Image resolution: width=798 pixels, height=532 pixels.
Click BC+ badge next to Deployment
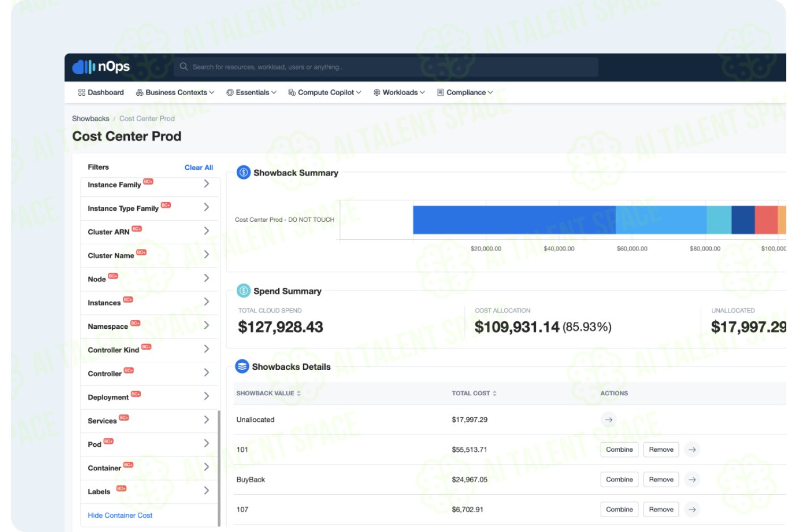136,394
